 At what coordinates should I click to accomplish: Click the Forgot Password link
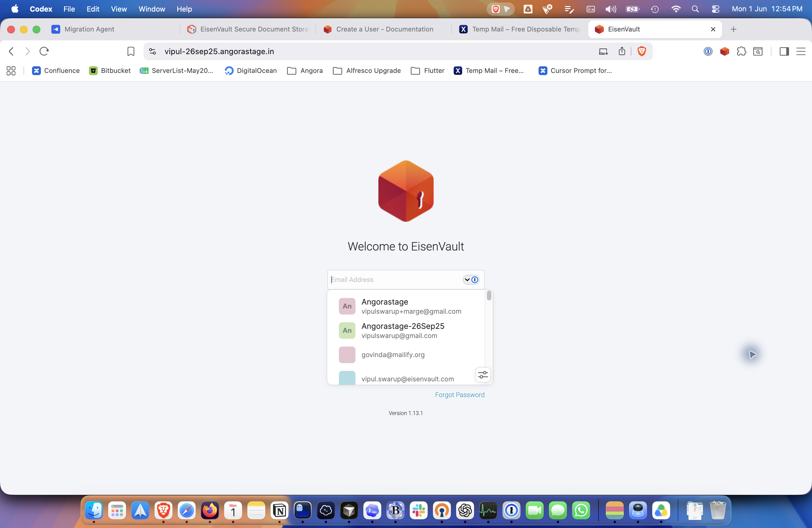[x=460, y=395]
